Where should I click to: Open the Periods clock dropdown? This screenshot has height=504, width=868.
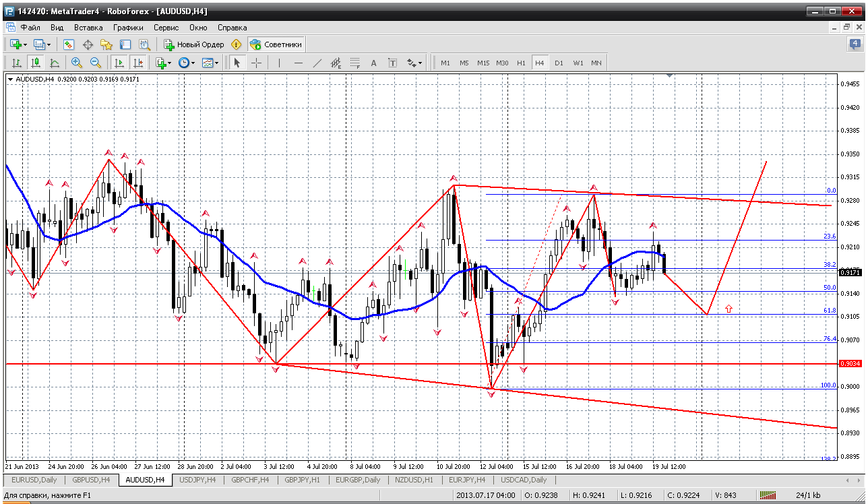click(x=186, y=63)
